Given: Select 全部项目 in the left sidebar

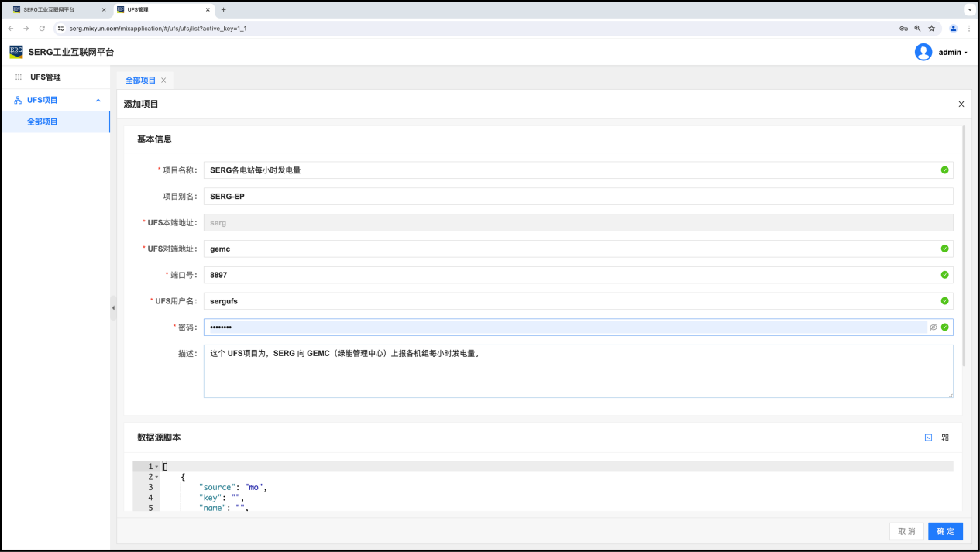Looking at the screenshot, I should tap(43, 122).
